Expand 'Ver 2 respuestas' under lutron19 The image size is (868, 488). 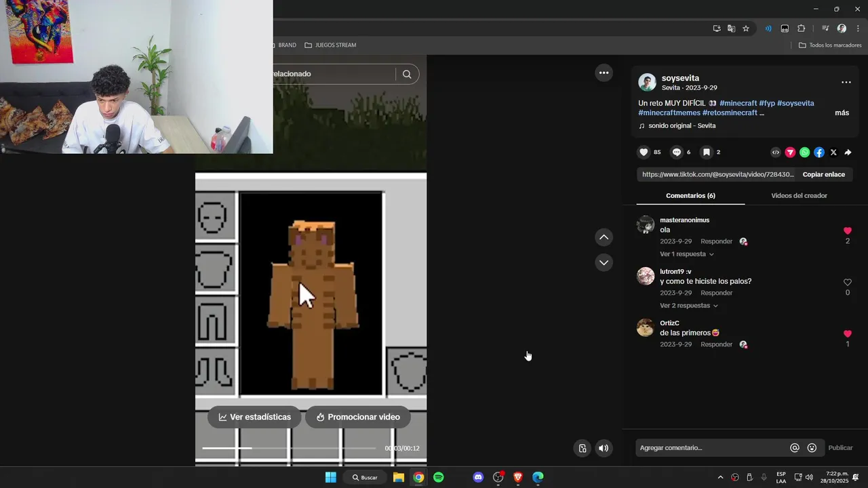pyautogui.click(x=689, y=306)
